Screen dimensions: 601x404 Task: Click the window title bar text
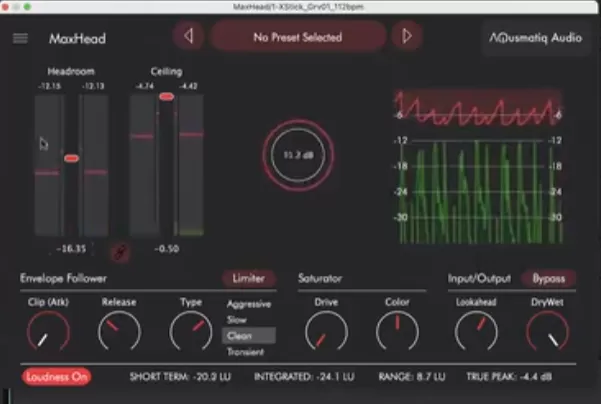[298, 7]
